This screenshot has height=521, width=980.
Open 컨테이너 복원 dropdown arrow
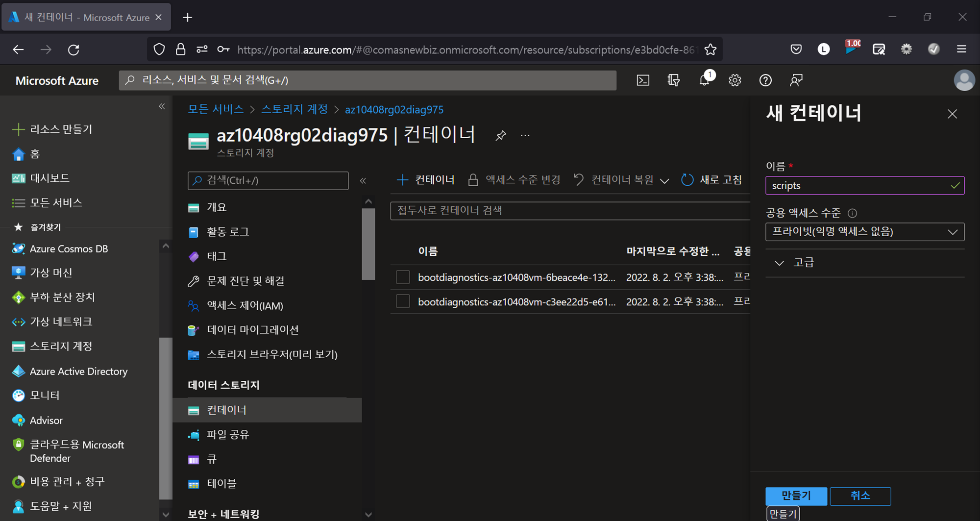pyautogui.click(x=664, y=181)
